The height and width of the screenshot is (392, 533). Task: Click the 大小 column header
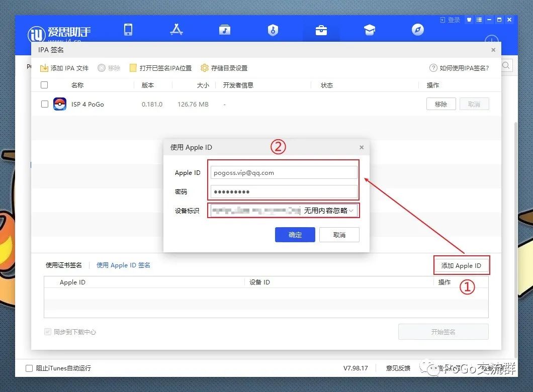[x=203, y=85]
